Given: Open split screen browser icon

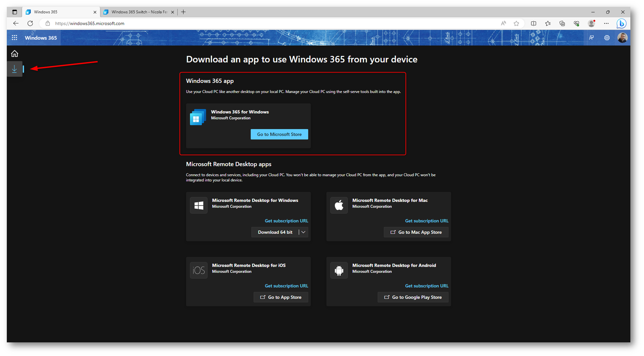Looking at the screenshot, I should [x=533, y=23].
